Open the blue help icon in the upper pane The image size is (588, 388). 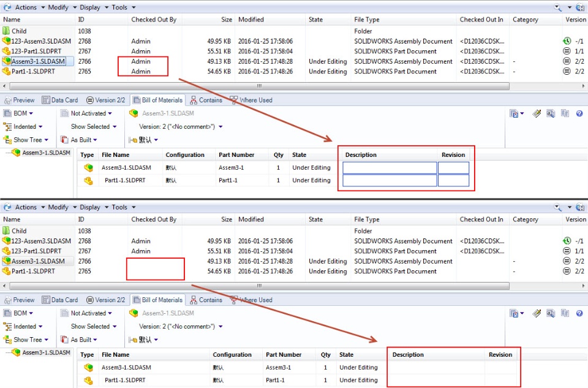pos(579,113)
